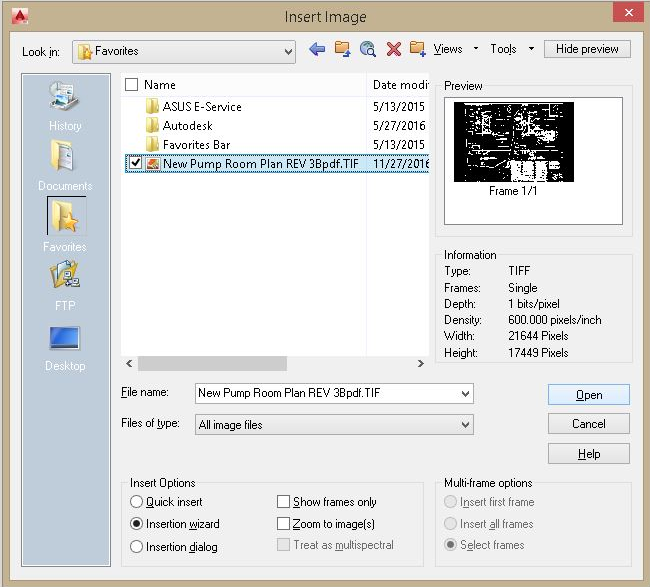Screen dimensions: 650x587
Task: Click the create new folder icon
Action: 417,49
